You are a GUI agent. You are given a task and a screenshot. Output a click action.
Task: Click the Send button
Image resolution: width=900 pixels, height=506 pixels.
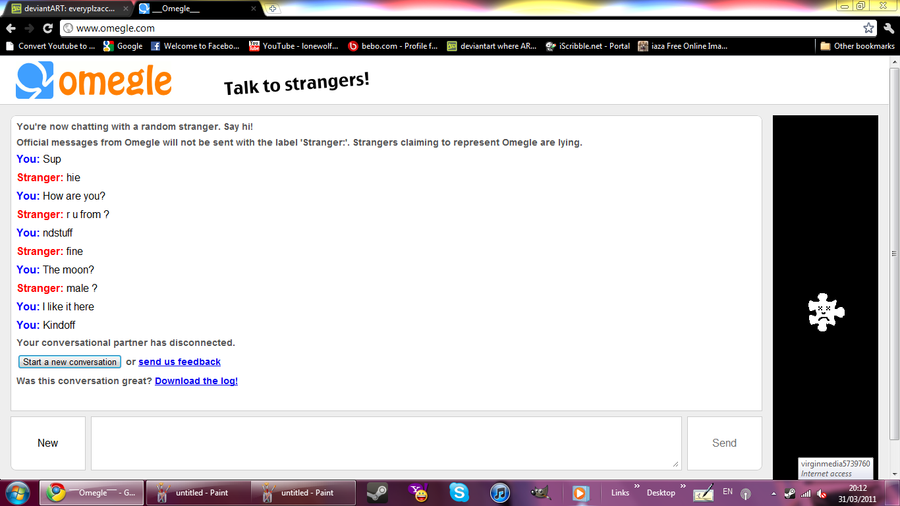724,443
